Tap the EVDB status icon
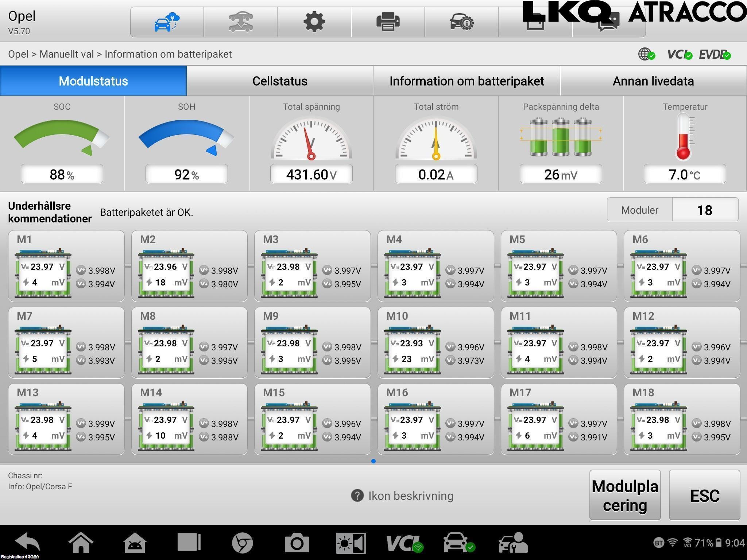Viewport: 747px width, 560px height. tap(715, 54)
